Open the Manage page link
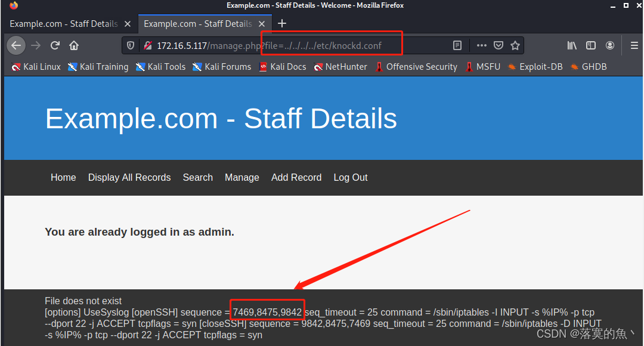The image size is (644, 346). pos(242,178)
